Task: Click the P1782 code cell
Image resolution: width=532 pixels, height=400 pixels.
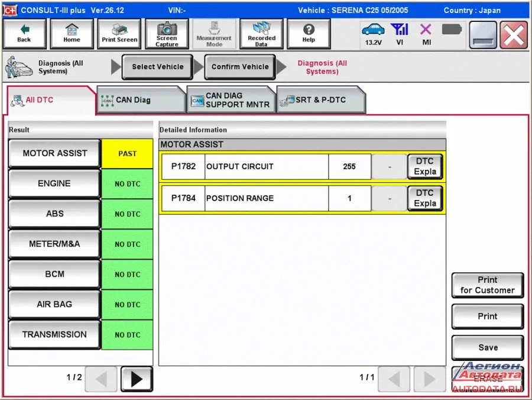Action: [x=183, y=166]
